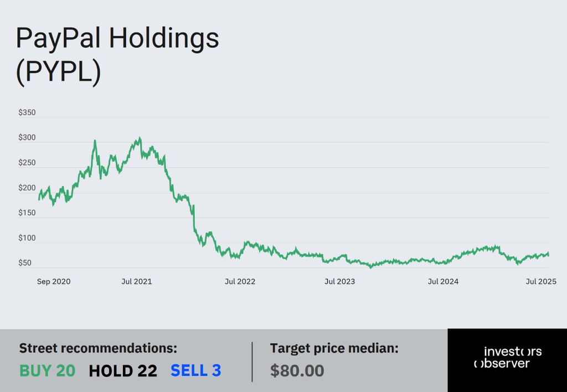Click the $300 price axis label
The width and height of the screenshot is (567, 392).
point(27,138)
